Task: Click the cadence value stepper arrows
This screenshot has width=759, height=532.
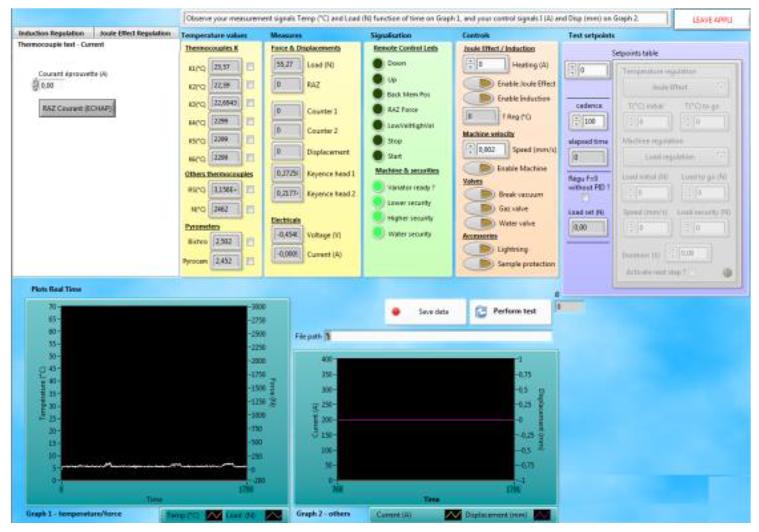Action: (x=576, y=121)
